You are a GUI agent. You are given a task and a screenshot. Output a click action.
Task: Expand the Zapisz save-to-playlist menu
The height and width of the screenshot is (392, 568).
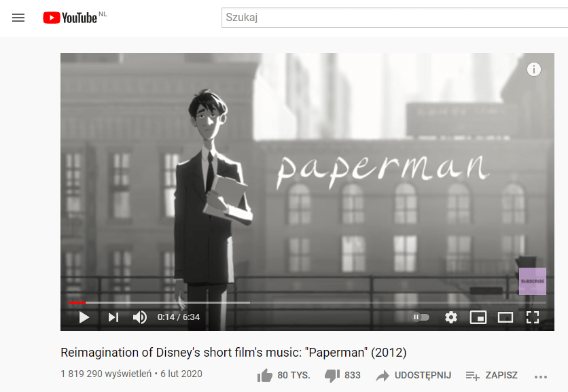tap(492, 375)
